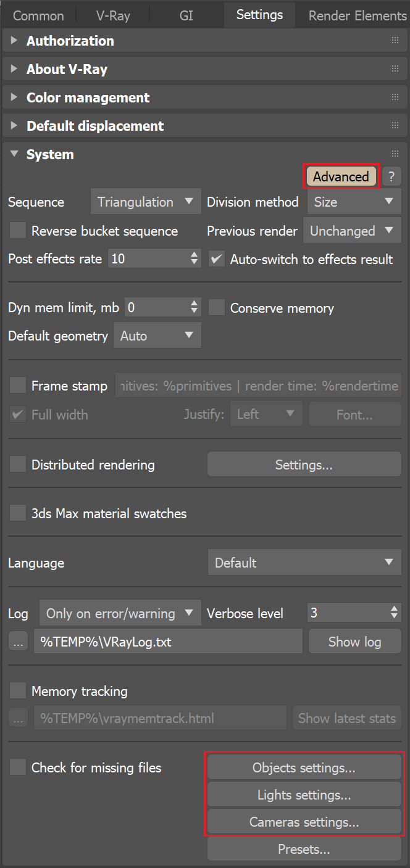Enable Reverse bucket sequence

(17, 230)
